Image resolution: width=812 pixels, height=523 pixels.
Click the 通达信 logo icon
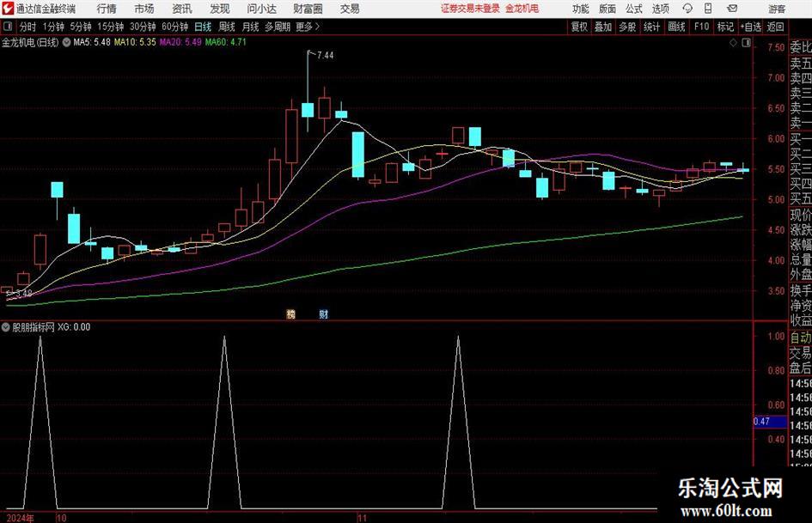[7, 9]
